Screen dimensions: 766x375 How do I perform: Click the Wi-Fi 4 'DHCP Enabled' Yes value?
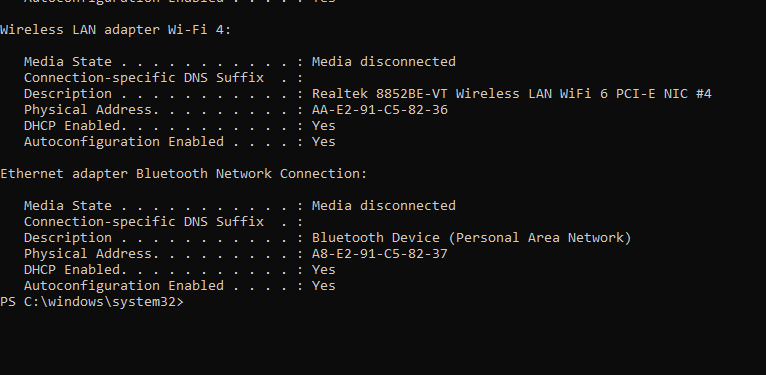(323, 126)
